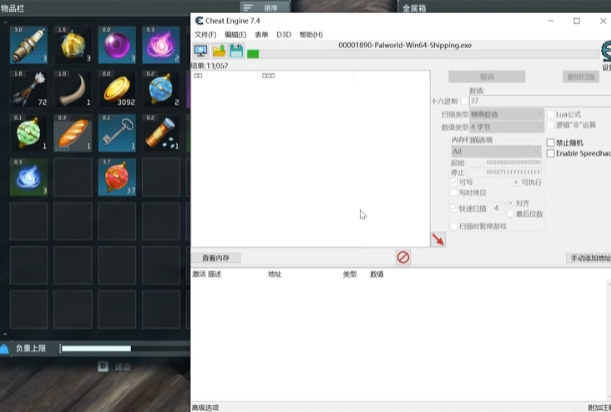Select the purple orb inventory item
Screen dimensions: 611x412
tap(117, 45)
